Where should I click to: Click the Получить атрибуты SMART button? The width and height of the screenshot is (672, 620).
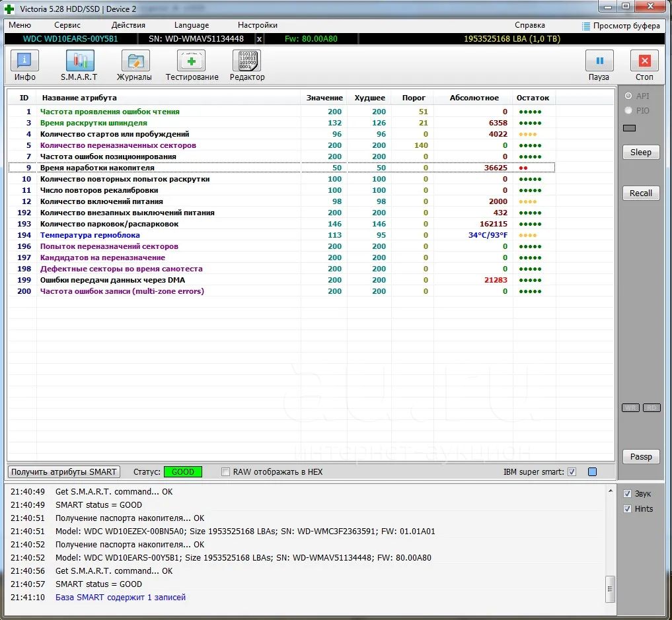(64, 472)
